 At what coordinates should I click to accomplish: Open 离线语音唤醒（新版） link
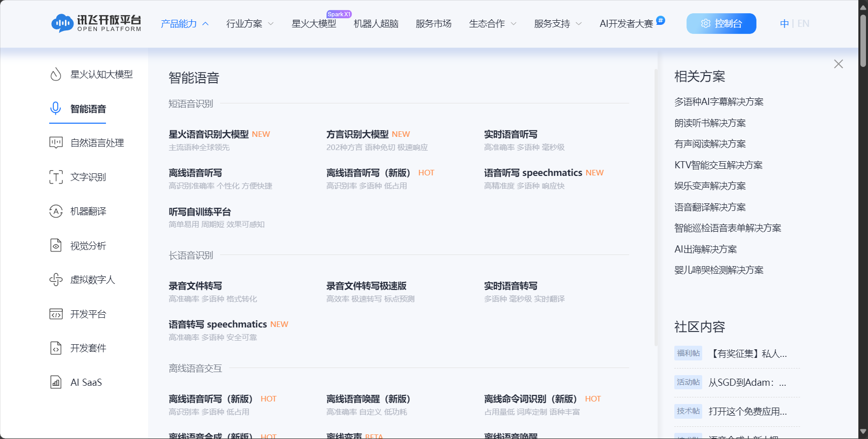(x=369, y=399)
